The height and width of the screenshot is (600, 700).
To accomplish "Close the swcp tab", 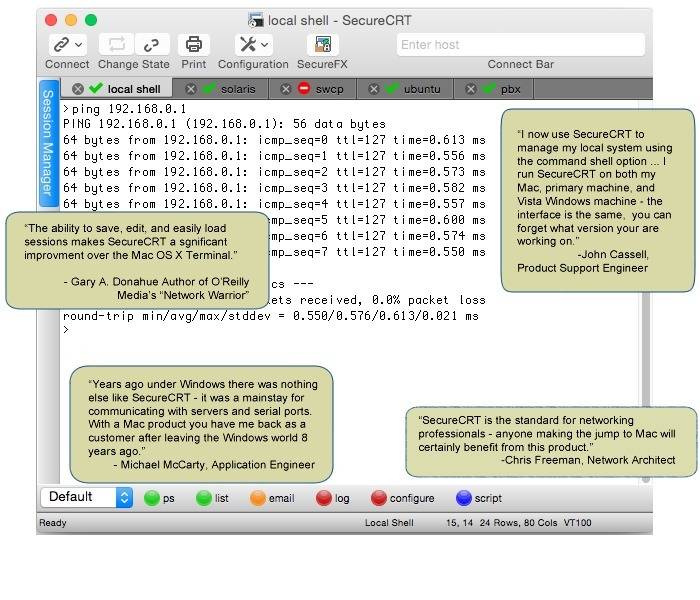I will coord(286,89).
